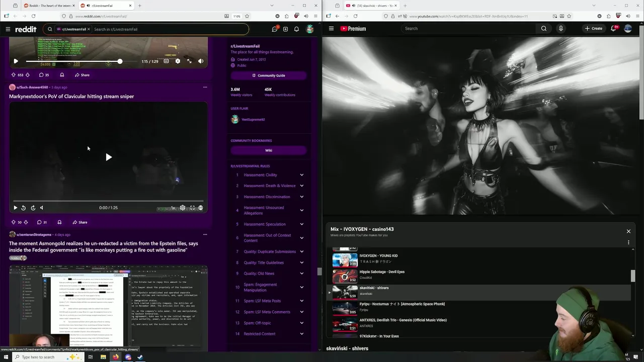Open the Reddit notifications bell

(x=296, y=29)
